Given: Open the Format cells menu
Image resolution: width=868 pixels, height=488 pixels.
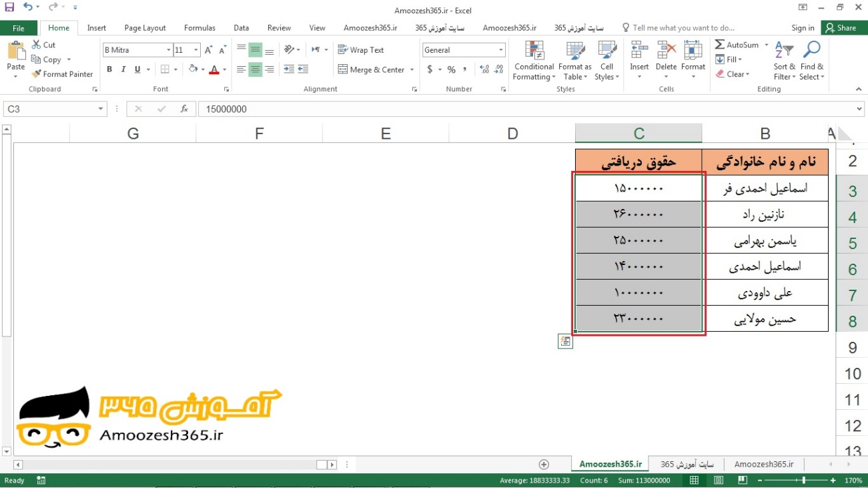Looking at the screenshot, I should coord(693,61).
